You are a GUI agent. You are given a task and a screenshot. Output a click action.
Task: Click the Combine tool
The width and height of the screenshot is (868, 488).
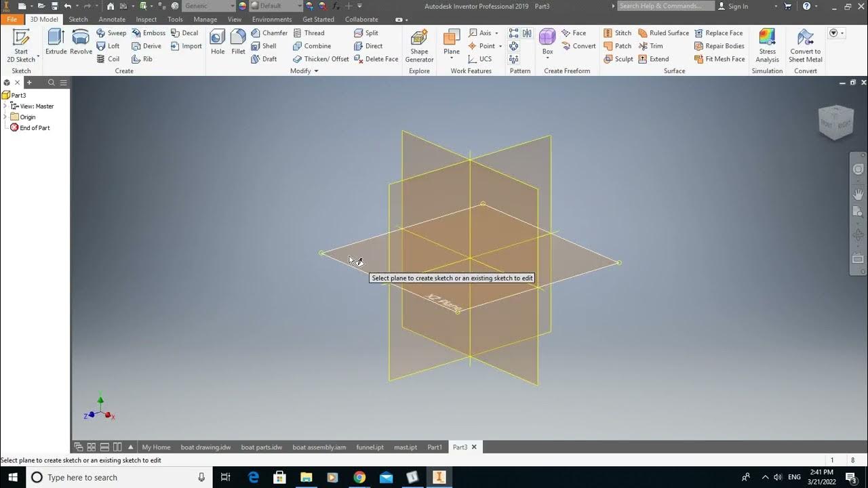tap(312, 46)
